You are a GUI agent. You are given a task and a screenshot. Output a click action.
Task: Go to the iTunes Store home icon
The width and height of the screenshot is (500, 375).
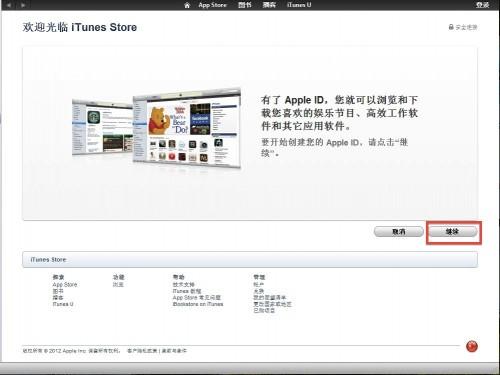click(187, 5)
